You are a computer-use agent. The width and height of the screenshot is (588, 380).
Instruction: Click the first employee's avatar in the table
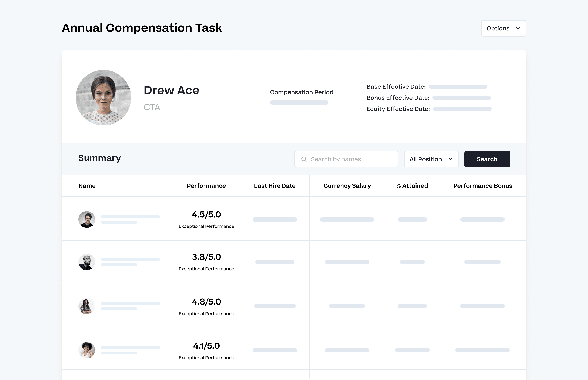(x=87, y=219)
